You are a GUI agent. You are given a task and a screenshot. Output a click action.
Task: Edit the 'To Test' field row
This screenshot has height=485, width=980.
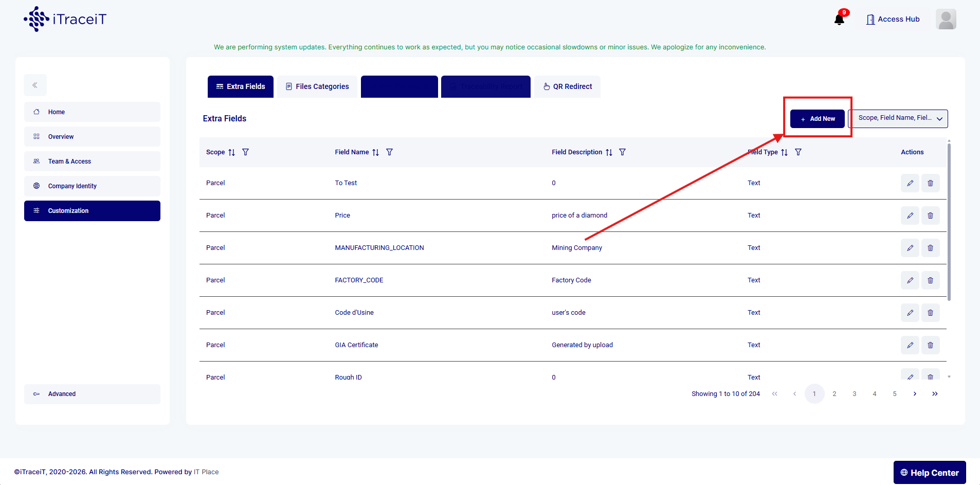pos(910,183)
